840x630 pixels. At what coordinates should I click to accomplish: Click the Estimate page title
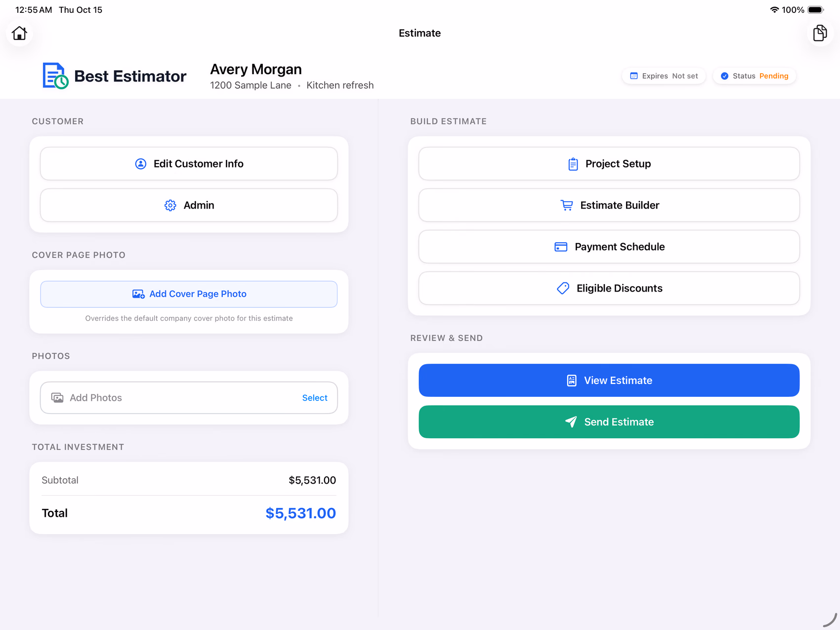pos(420,33)
